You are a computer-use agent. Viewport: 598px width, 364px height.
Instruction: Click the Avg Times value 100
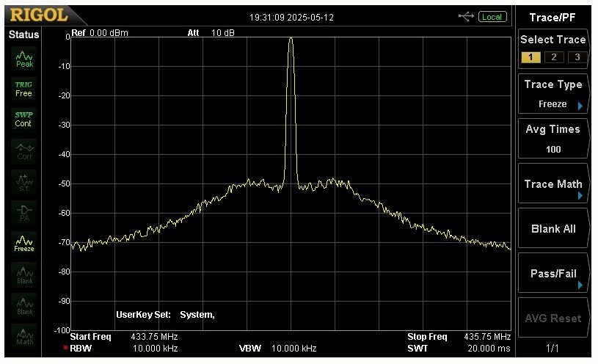(x=553, y=149)
